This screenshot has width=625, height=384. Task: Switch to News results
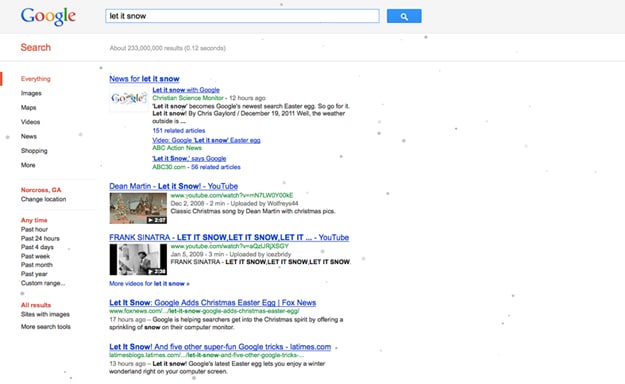29,136
